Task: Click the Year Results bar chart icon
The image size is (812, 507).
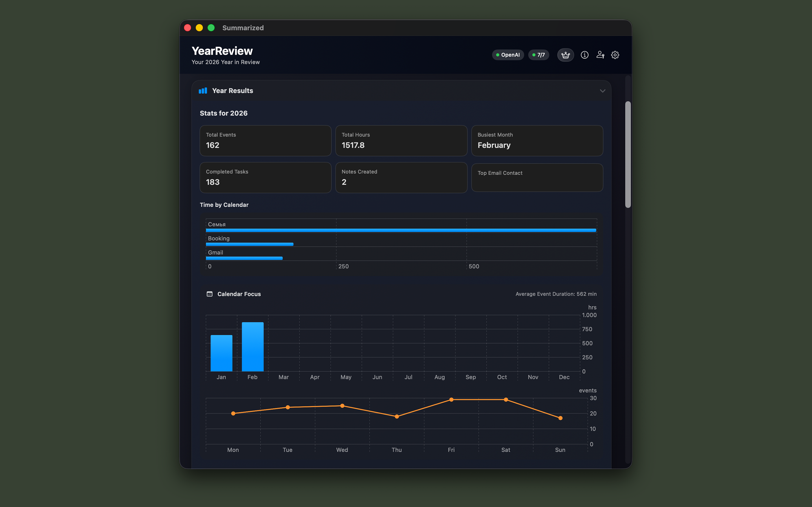Action: click(x=203, y=91)
